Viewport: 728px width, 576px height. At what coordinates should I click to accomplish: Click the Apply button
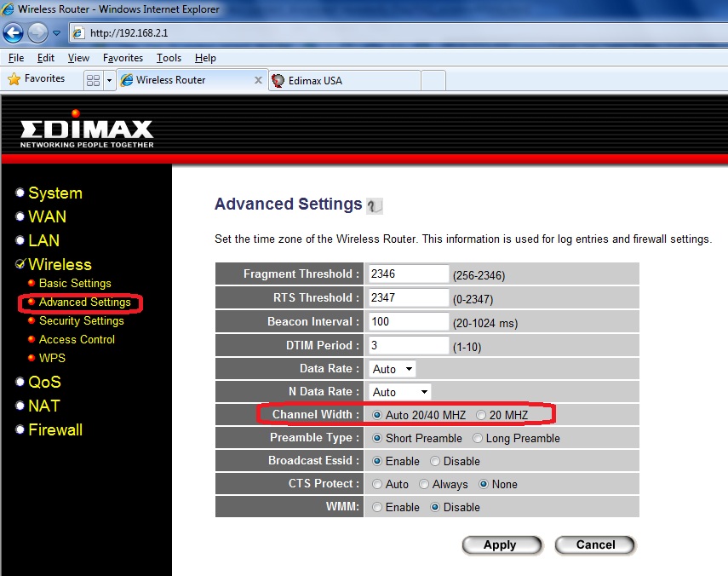tap(502, 544)
